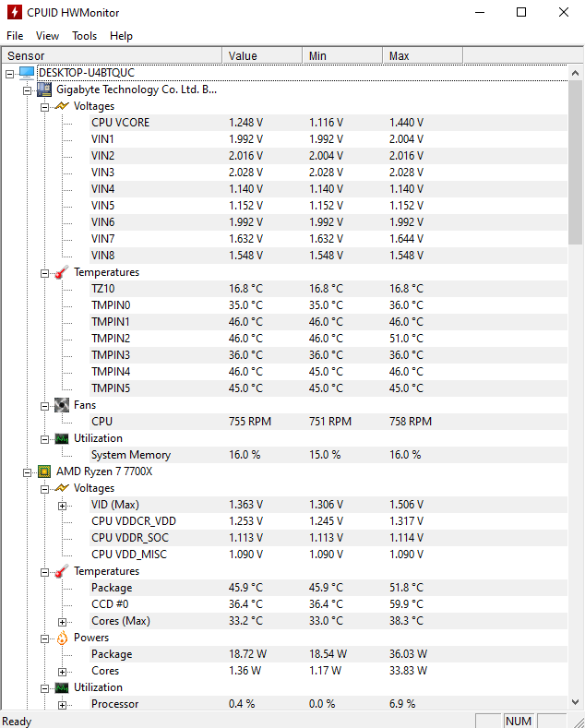Viewport: 585px width, 728px height.
Task: Expand the Cores (Max) temperature entry
Action: click(x=62, y=622)
